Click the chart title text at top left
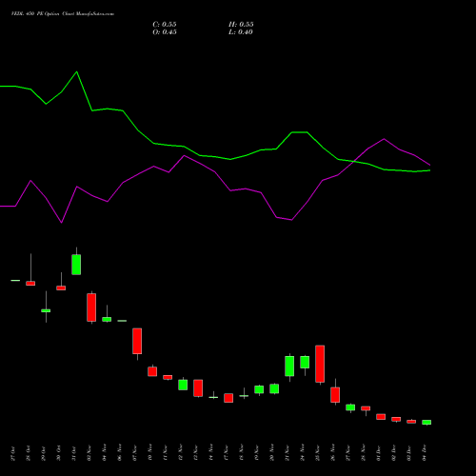This screenshot has height=476, width=476. (63, 14)
